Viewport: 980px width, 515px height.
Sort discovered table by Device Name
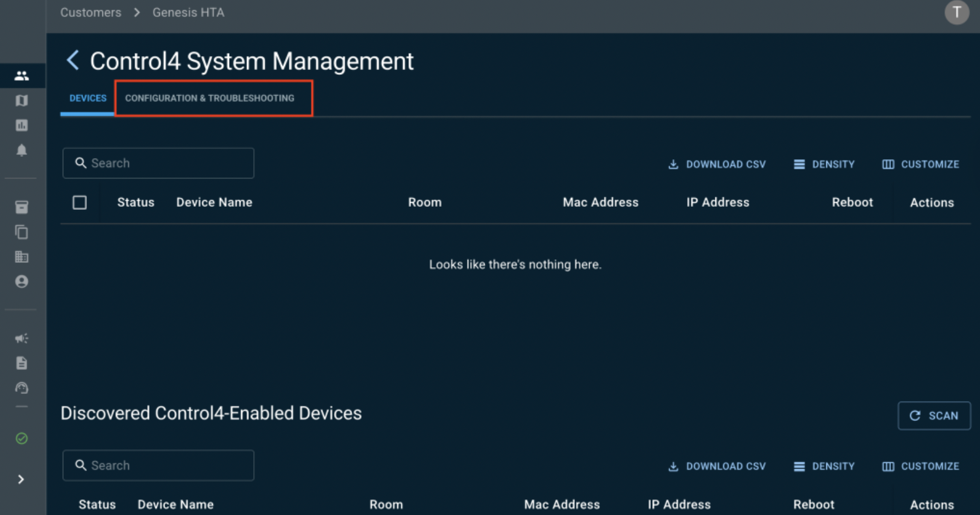175,505
